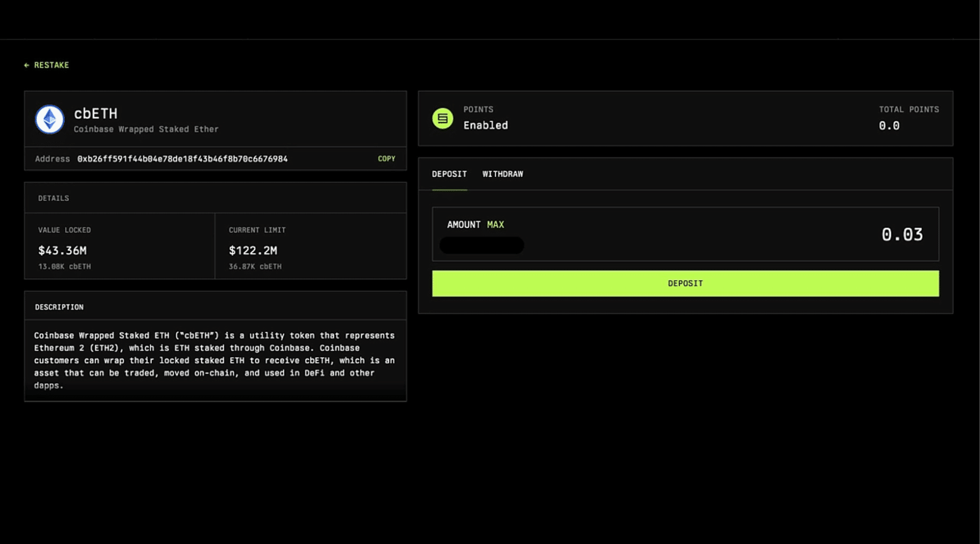This screenshot has width=980, height=544.
Task: Click the 36.87K cbETH value
Action: pyautogui.click(x=255, y=267)
